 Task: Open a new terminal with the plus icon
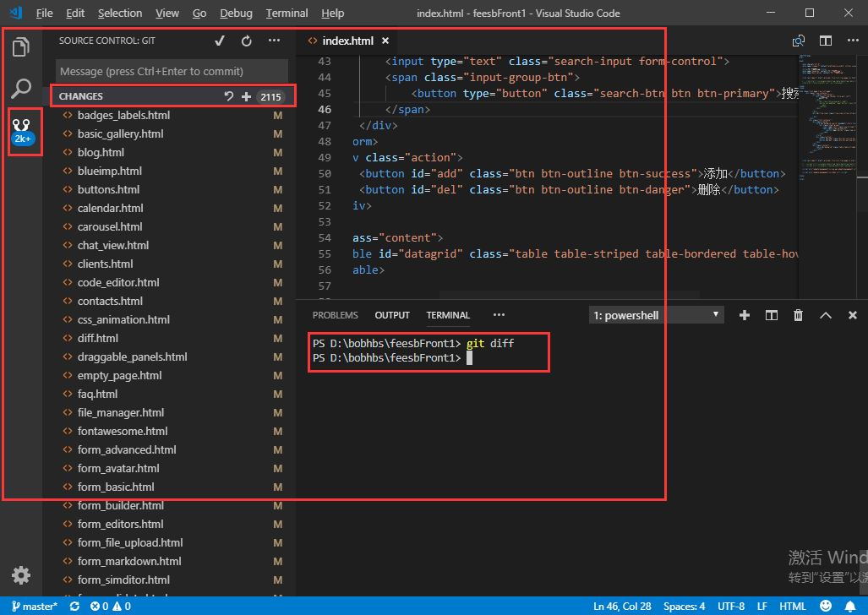click(x=744, y=314)
